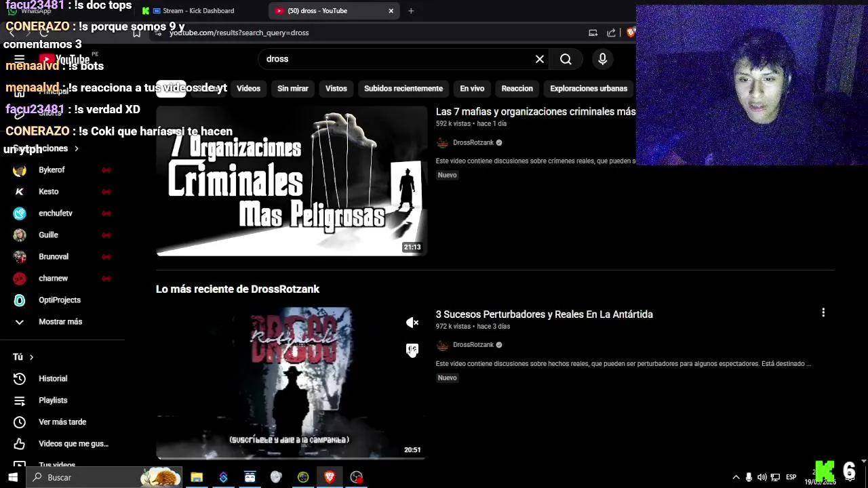Select the 'Sin mirar' filter chip
868x488 pixels.
pyautogui.click(x=293, y=88)
